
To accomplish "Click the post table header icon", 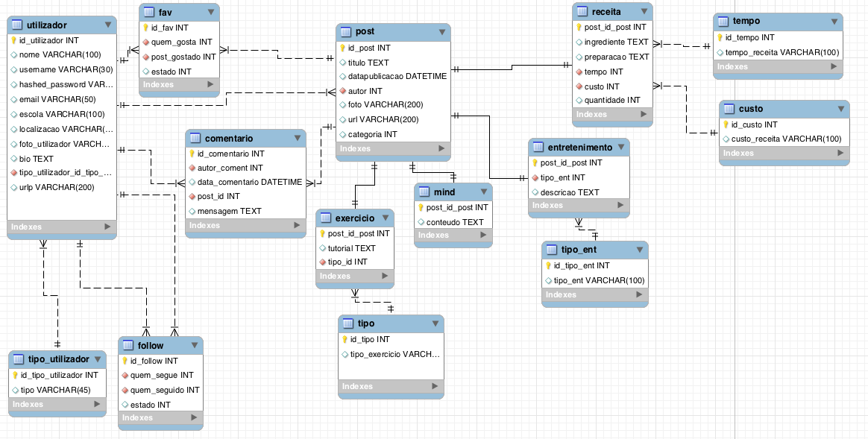I will 347,32.
